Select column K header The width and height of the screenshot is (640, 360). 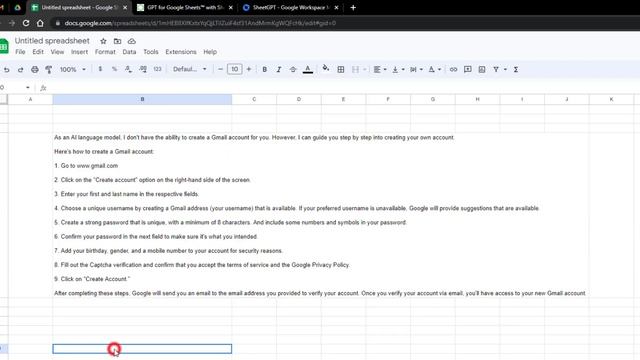tap(611, 99)
